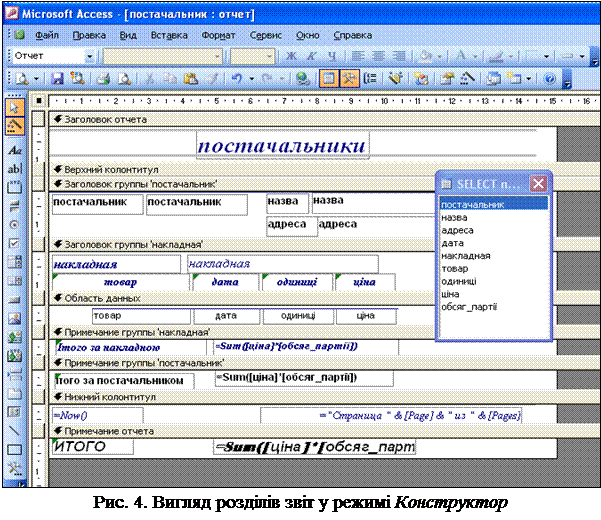
Task: Open the Object combo box showing Отчет
Action: coord(54,56)
